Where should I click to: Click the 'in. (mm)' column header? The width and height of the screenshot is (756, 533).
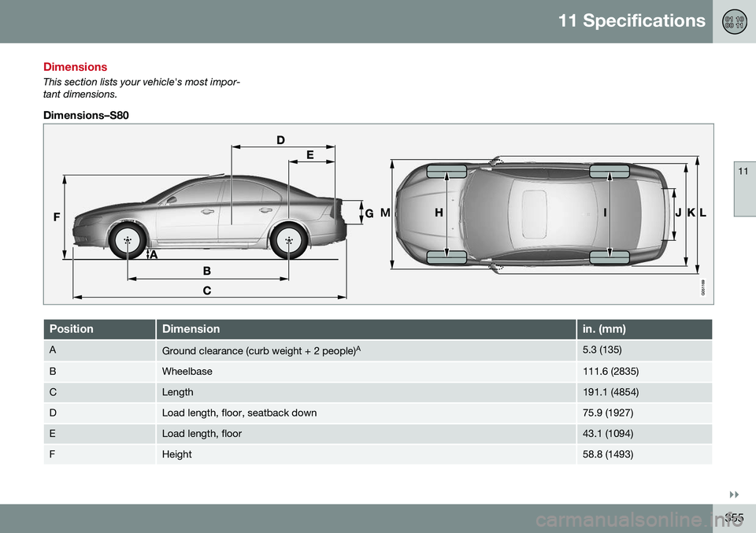[644, 329]
